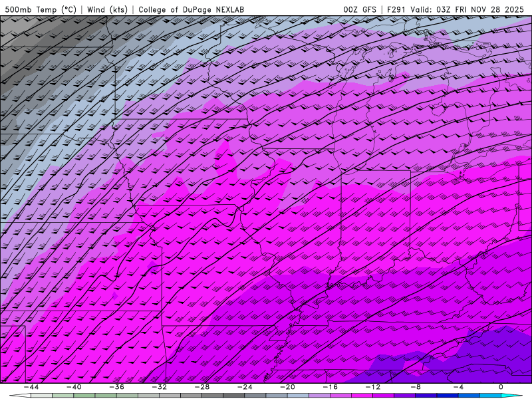
Task: Click the -20 color bar label
Action: point(288,387)
